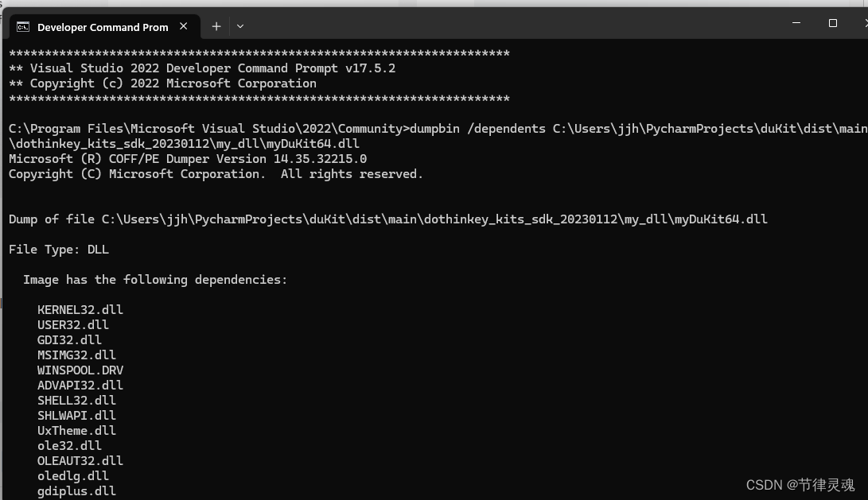
Task: Select the KERNEL32.dll line in the dependency list
Action: coord(80,309)
